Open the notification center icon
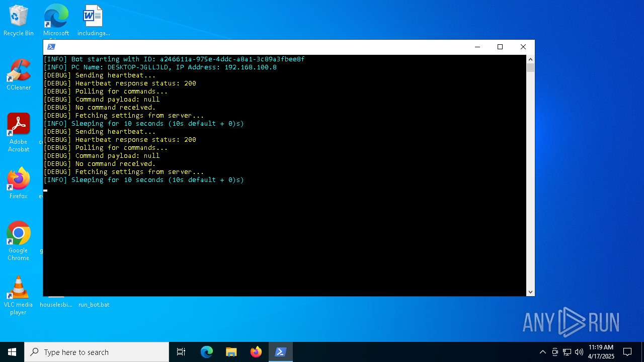The height and width of the screenshot is (362, 644). point(627,352)
